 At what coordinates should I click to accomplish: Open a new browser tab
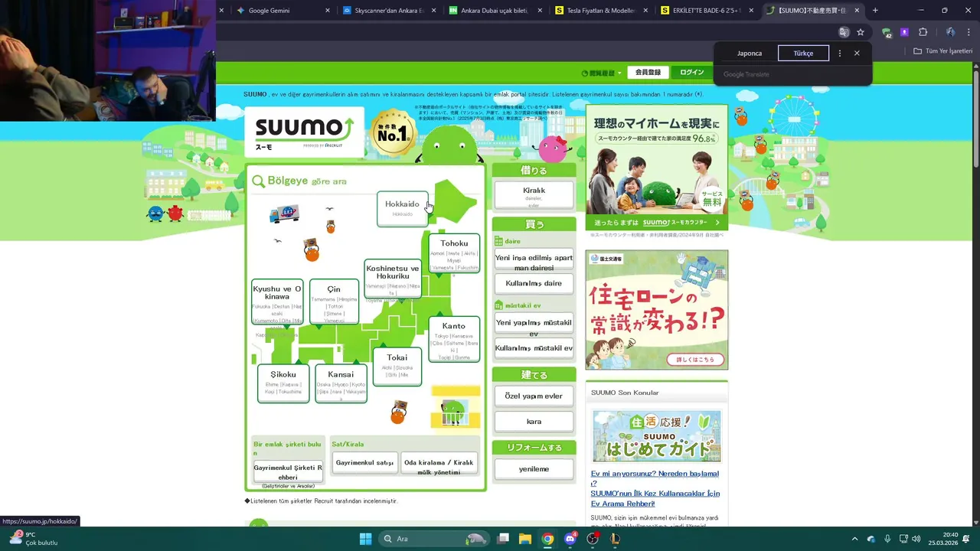875,11
